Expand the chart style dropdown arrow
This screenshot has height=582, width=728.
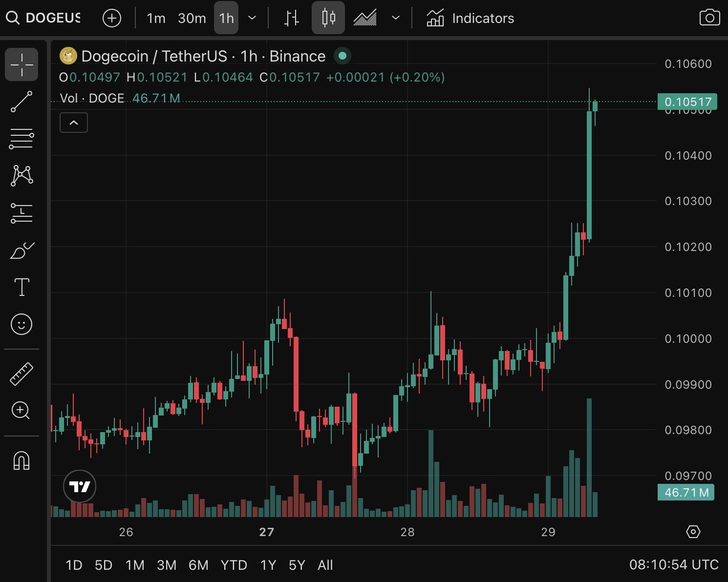(x=396, y=18)
